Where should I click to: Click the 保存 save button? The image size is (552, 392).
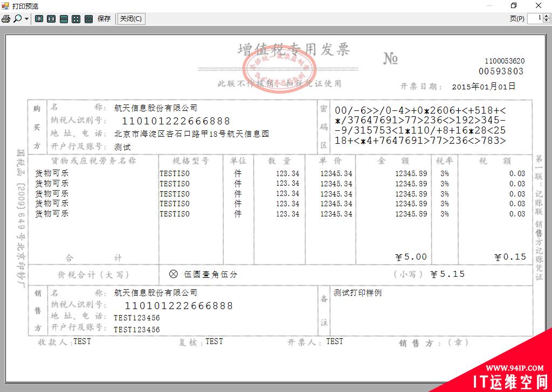point(104,19)
